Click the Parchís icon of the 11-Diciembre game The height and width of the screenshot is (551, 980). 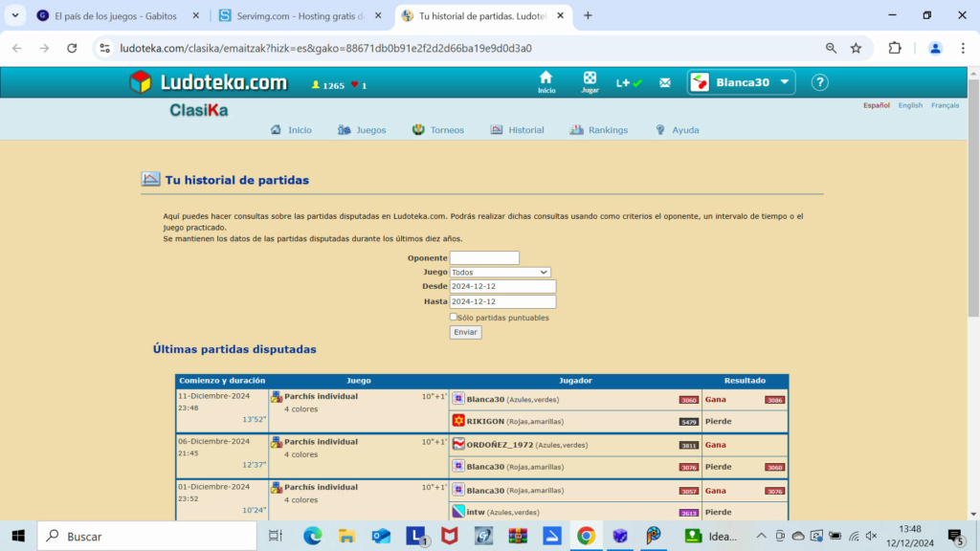[277, 396]
